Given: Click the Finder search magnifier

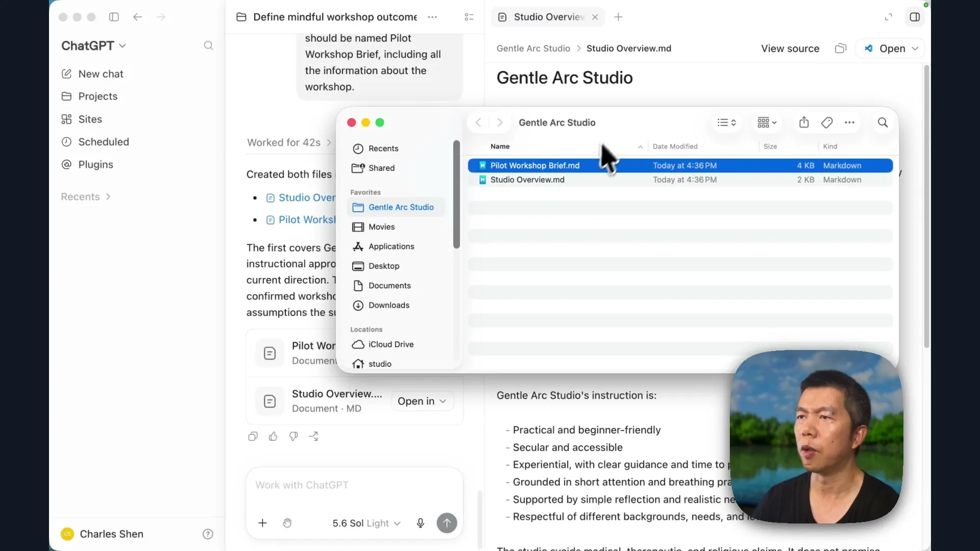Looking at the screenshot, I should tap(883, 122).
